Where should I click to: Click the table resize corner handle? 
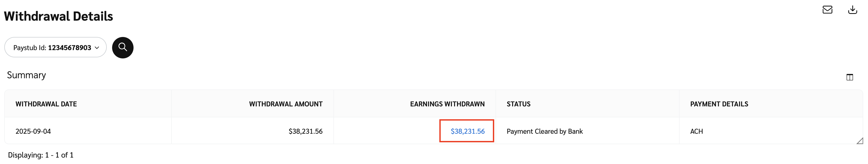[x=860, y=141]
